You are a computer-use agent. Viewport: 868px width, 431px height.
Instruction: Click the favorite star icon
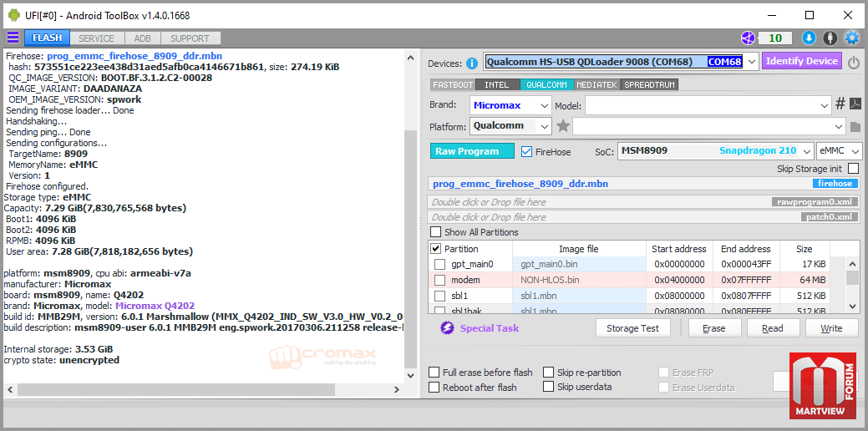[x=563, y=126]
